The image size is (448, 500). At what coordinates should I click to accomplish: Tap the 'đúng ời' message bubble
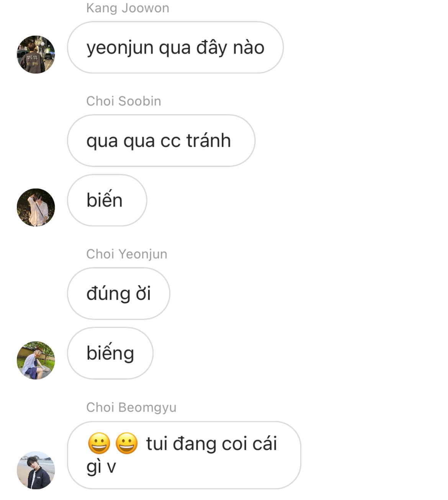(x=119, y=293)
